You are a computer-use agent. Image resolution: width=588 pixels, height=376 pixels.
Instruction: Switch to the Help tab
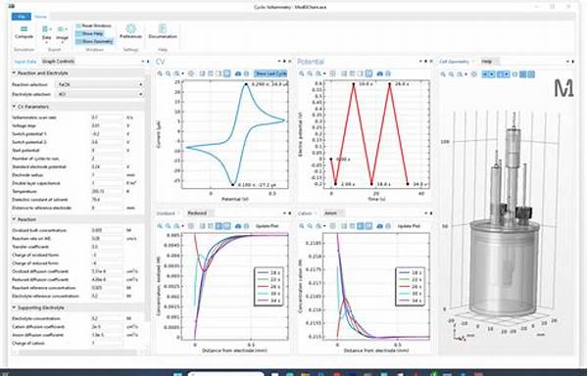(x=486, y=62)
